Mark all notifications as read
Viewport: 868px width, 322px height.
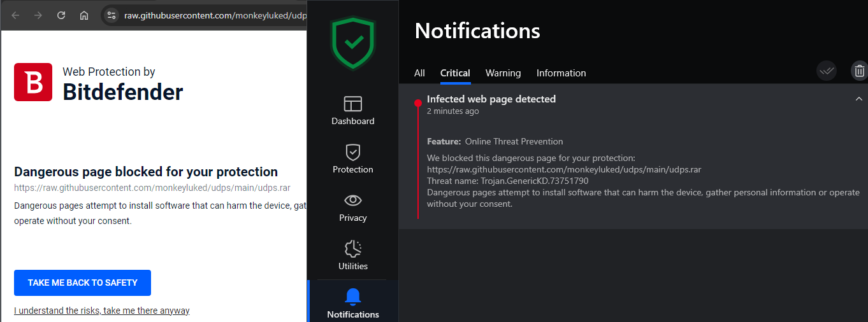pyautogui.click(x=827, y=71)
